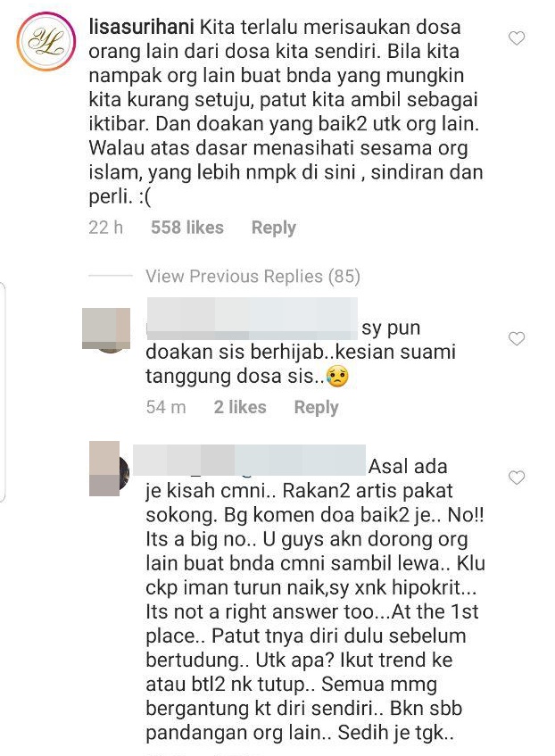Open blurred avatar of 'sy pun doakan' commenter
This screenshot has width=555, height=756.
tap(106, 330)
